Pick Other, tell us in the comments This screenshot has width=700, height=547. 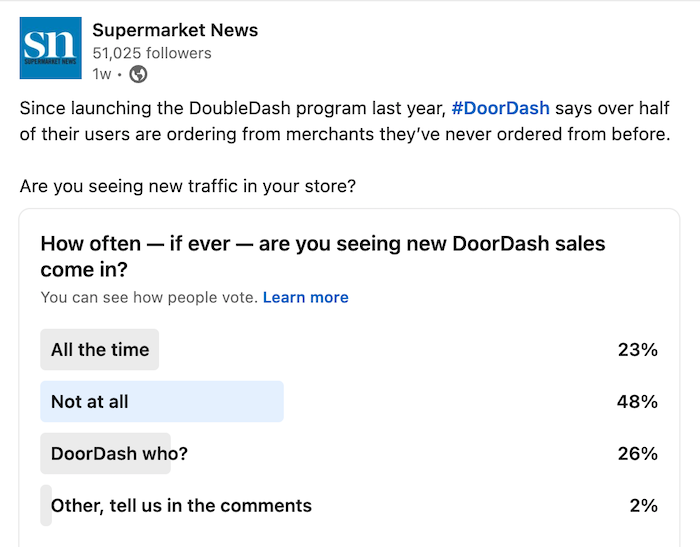click(349, 505)
